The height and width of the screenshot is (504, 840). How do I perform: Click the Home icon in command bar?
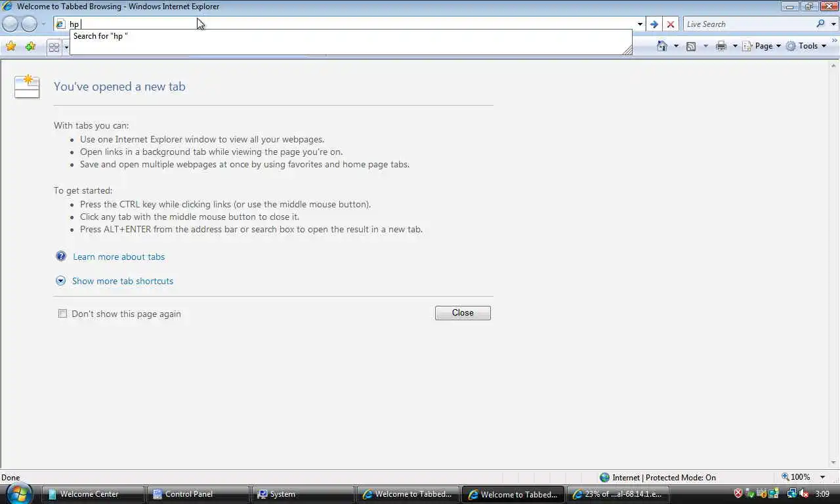[x=662, y=46]
